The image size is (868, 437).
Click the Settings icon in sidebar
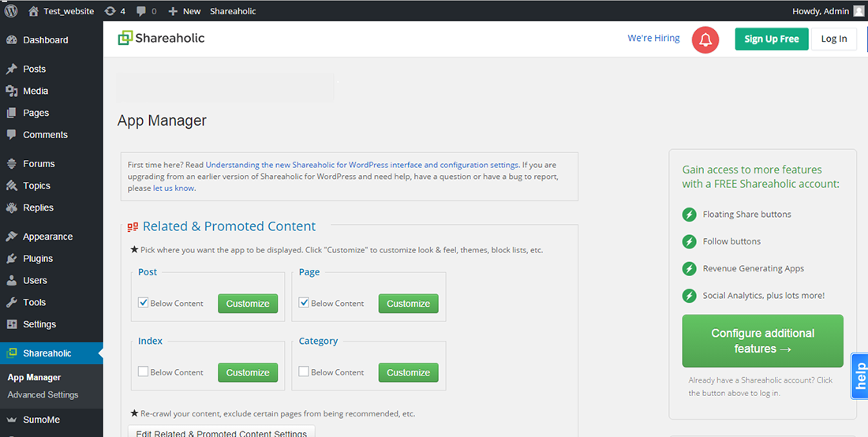point(11,324)
